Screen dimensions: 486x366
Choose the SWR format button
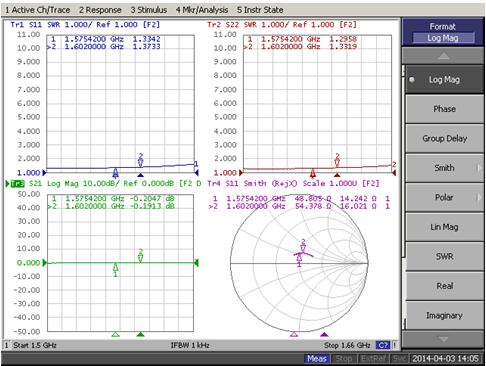click(x=444, y=256)
